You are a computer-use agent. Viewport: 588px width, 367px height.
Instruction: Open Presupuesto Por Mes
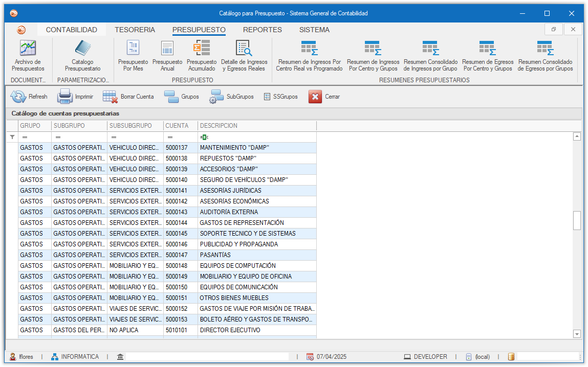133,55
